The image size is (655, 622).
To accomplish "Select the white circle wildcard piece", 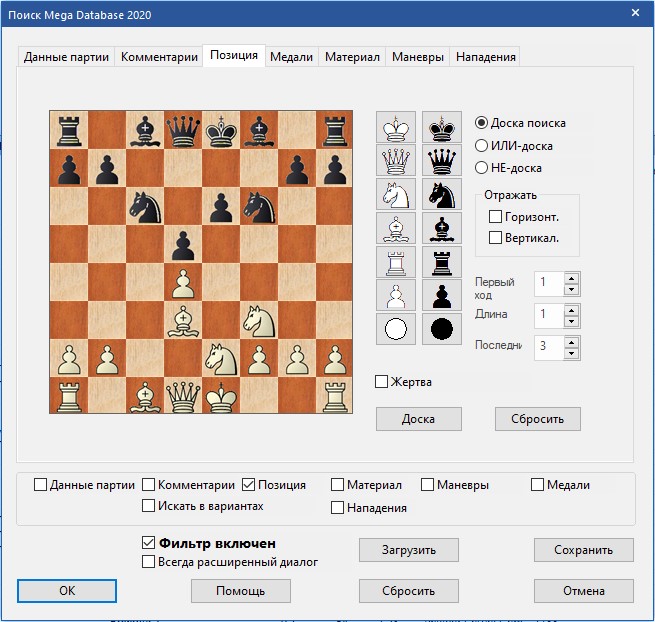I will click(x=396, y=329).
